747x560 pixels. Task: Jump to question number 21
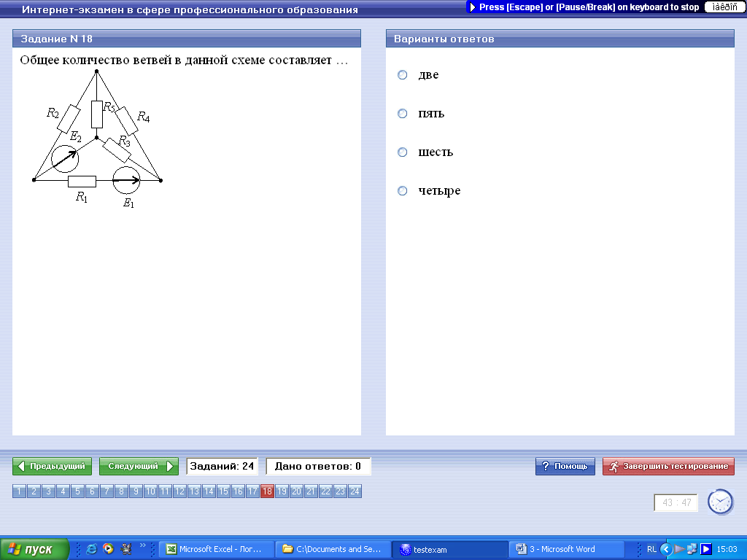[311, 491]
